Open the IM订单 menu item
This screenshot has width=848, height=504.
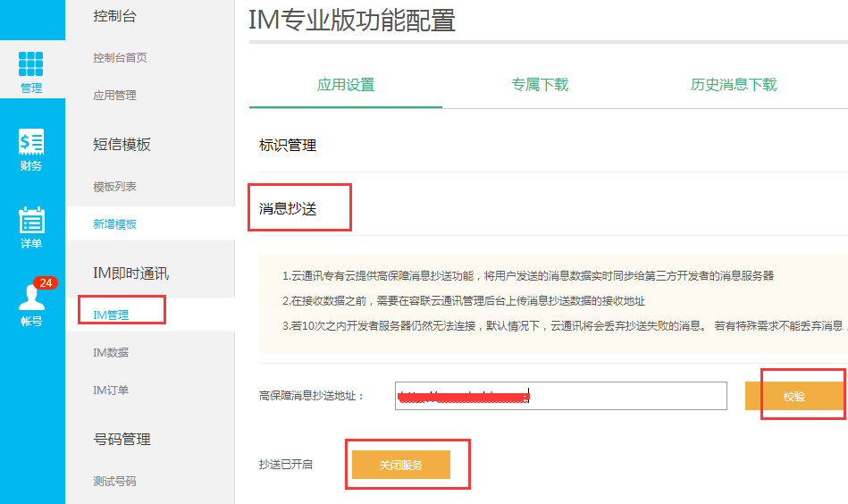[x=111, y=390]
